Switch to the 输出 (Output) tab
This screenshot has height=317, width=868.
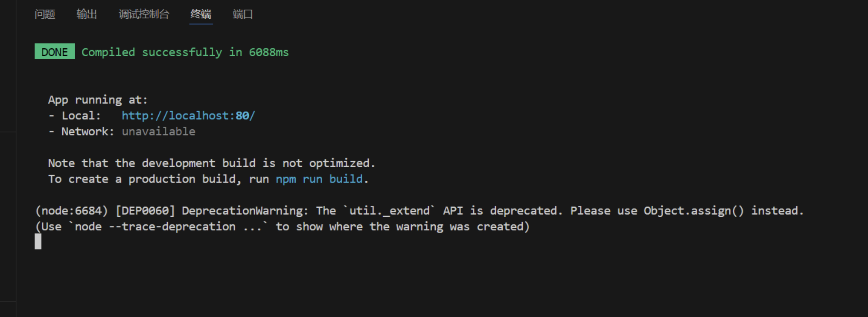(x=87, y=14)
